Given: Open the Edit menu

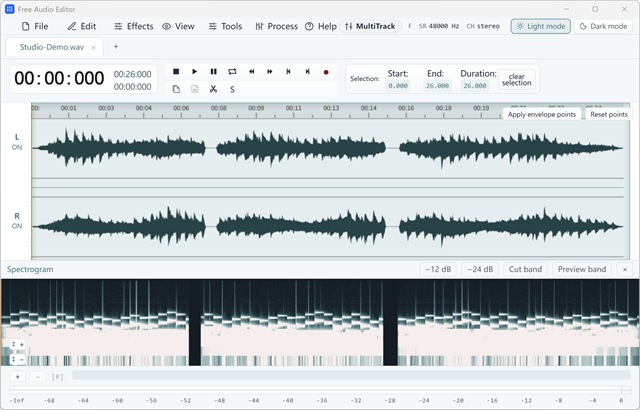Looking at the screenshot, I should (82, 26).
